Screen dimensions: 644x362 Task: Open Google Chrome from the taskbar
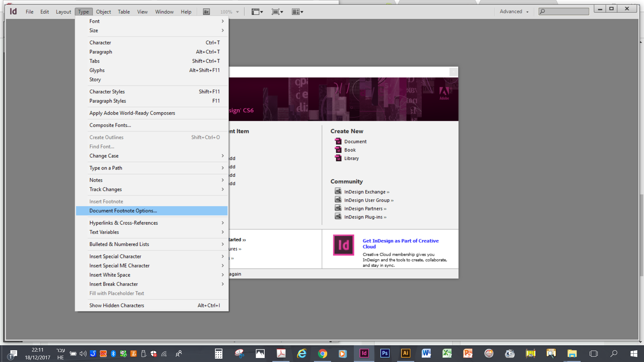click(323, 353)
